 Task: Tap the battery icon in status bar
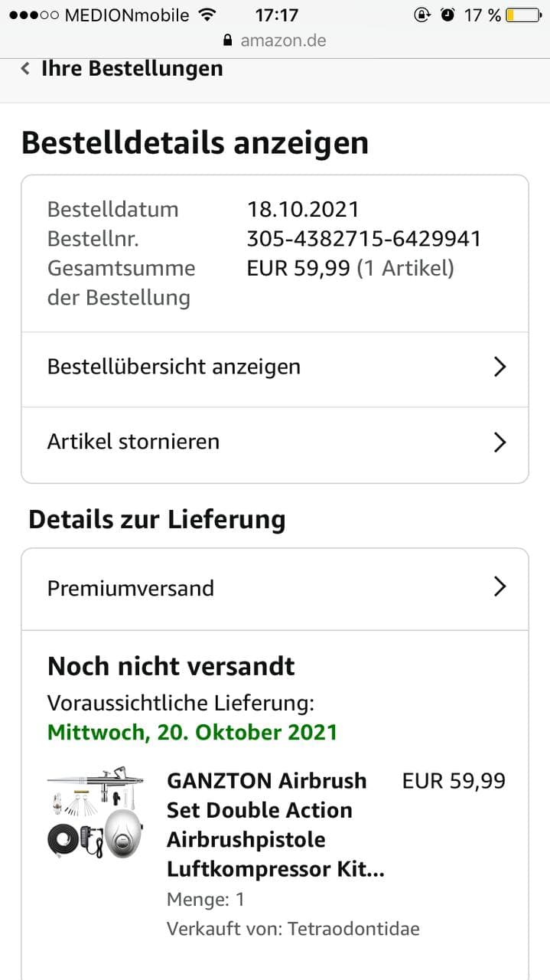(x=522, y=15)
